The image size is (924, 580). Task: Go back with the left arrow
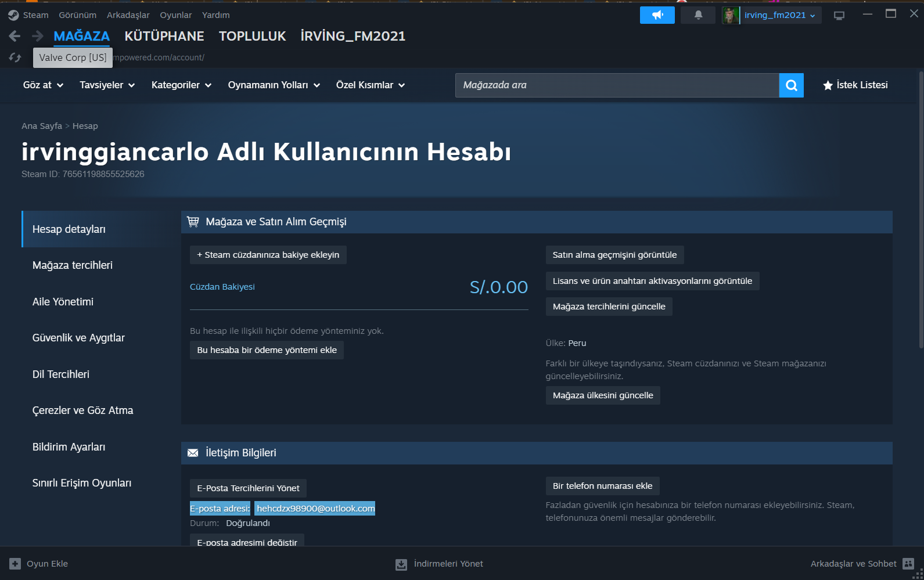pos(15,36)
